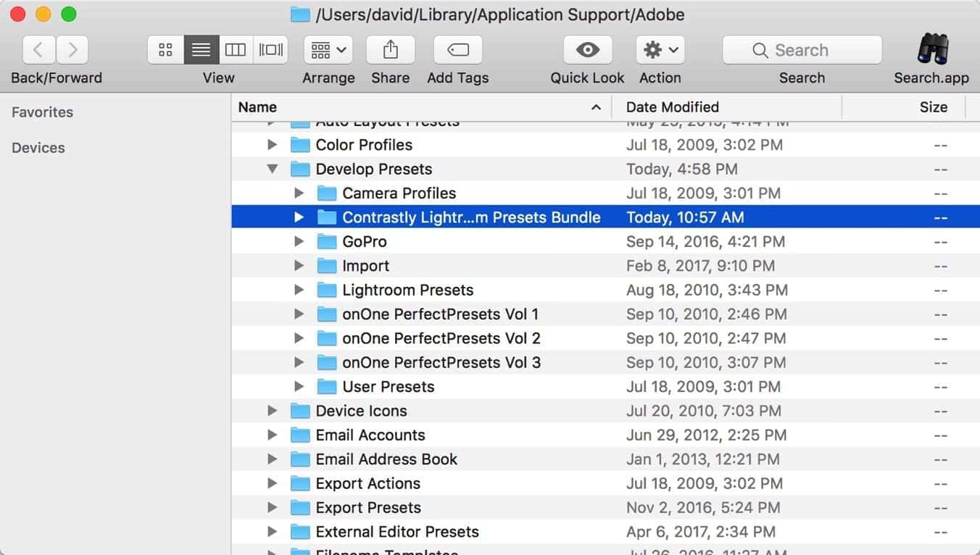Expand the Color Profiles folder
Image resolution: width=980 pixels, height=555 pixels.
pos(272,145)
